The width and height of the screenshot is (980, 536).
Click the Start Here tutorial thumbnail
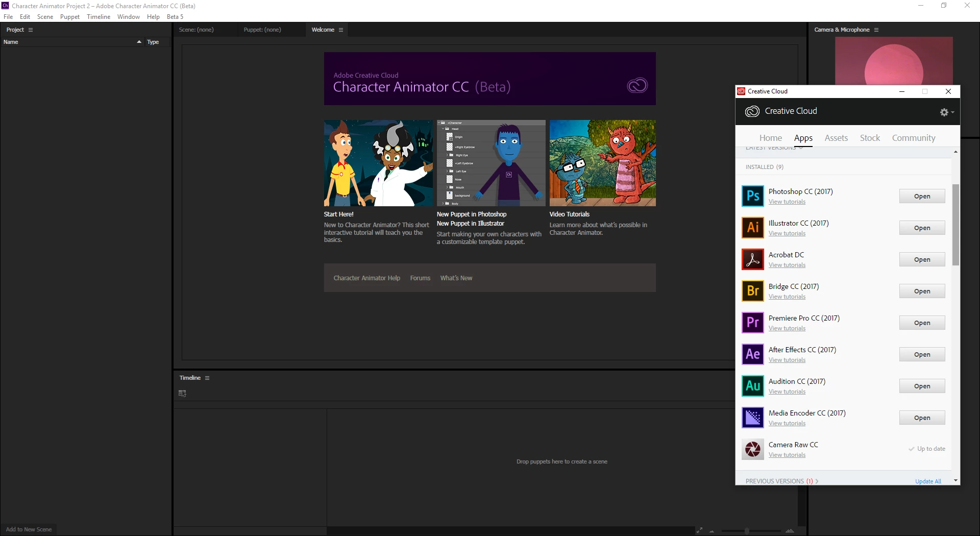(x=378, y=163)
